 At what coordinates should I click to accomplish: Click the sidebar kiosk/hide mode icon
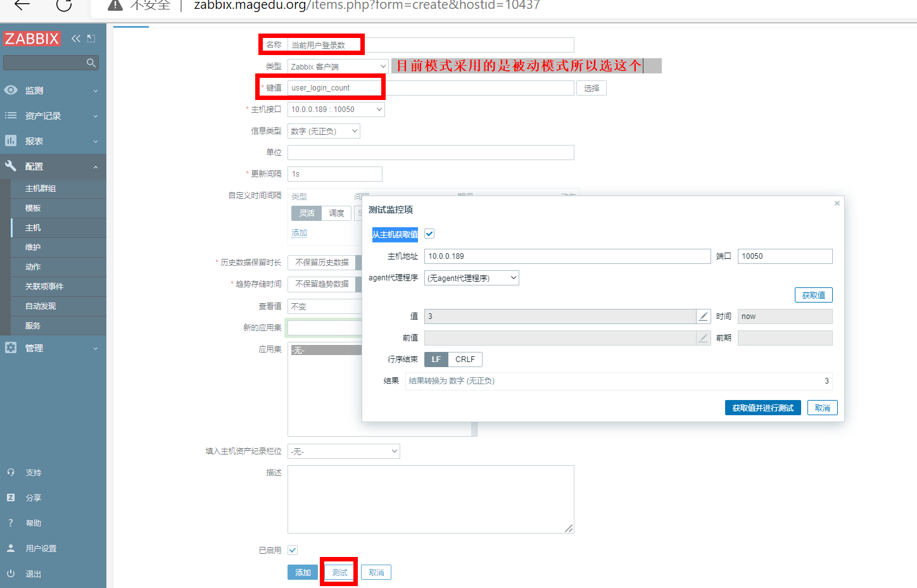[x=91, y=39]
